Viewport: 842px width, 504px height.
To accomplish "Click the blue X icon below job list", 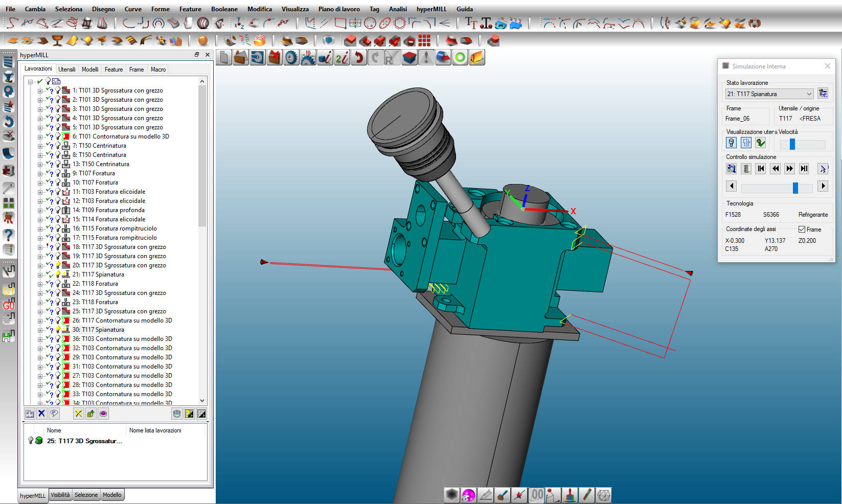I will coord(42,414).
